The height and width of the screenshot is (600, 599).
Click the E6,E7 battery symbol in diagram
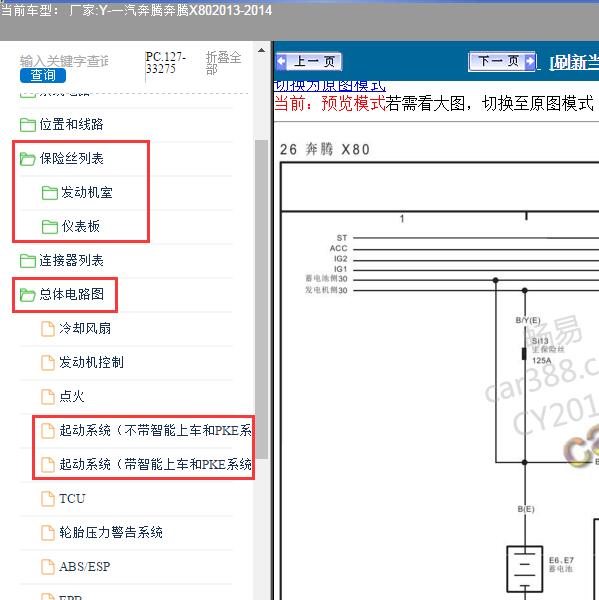525,569
